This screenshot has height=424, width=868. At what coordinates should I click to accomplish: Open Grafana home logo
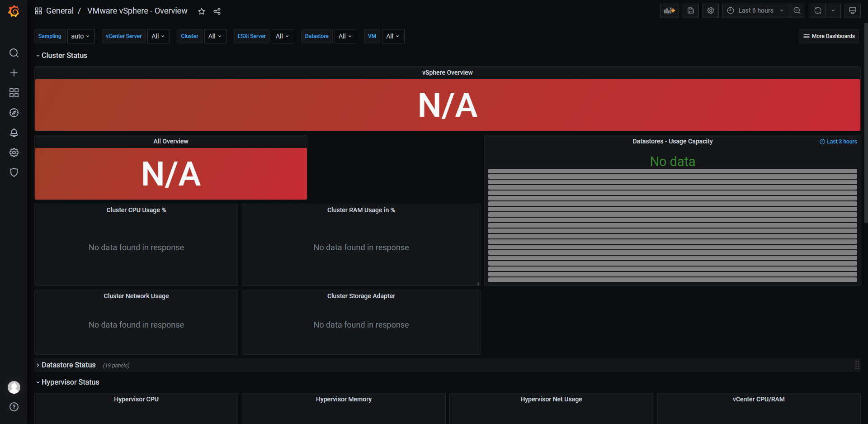(14, 11)
